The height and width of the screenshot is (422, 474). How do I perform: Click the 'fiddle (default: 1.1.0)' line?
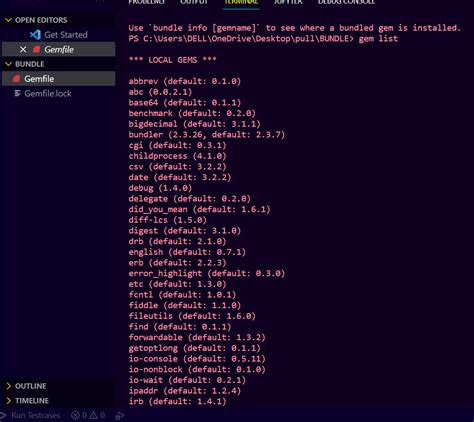[x=185, y=305]
